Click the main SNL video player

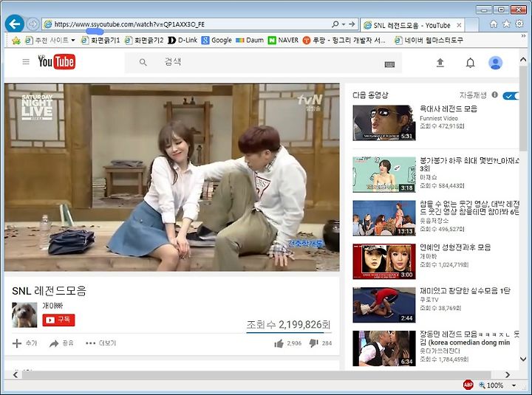pyautogui.click(x=171, y=177)
